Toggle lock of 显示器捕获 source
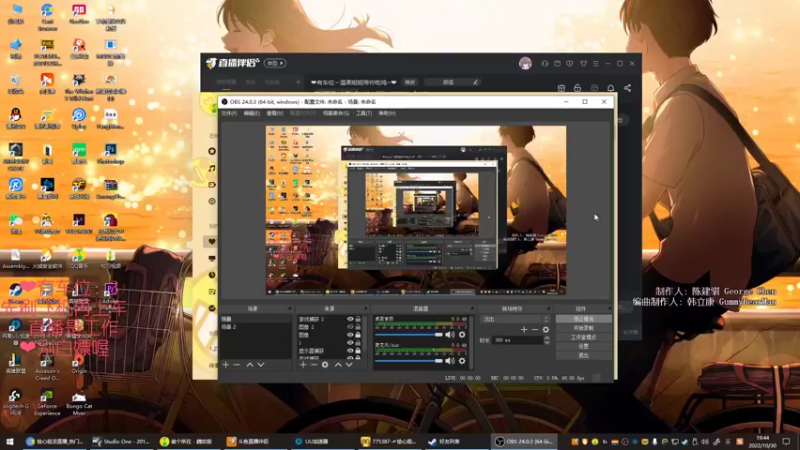 coord(358,351)
